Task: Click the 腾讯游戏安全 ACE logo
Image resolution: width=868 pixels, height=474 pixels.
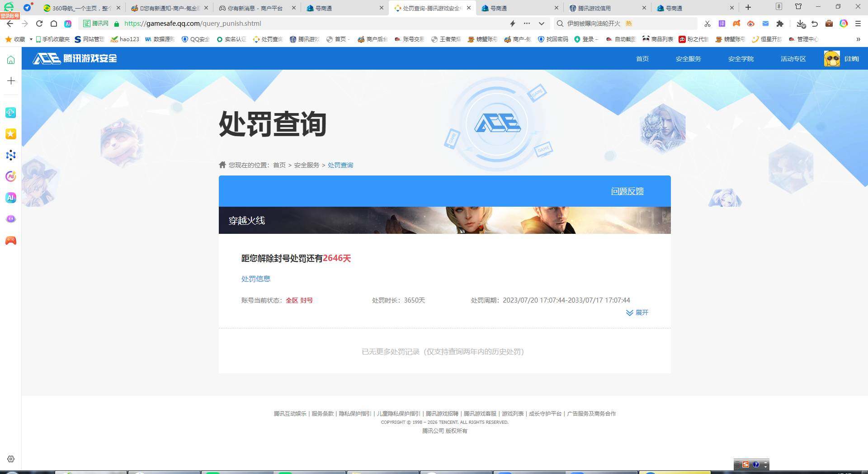Action: click(74, 58)
